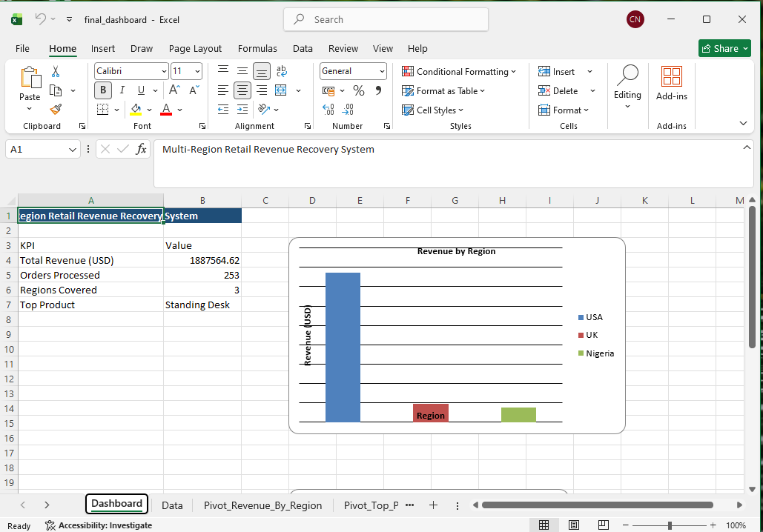Toggle Wrap Text button

pos(281,71)
